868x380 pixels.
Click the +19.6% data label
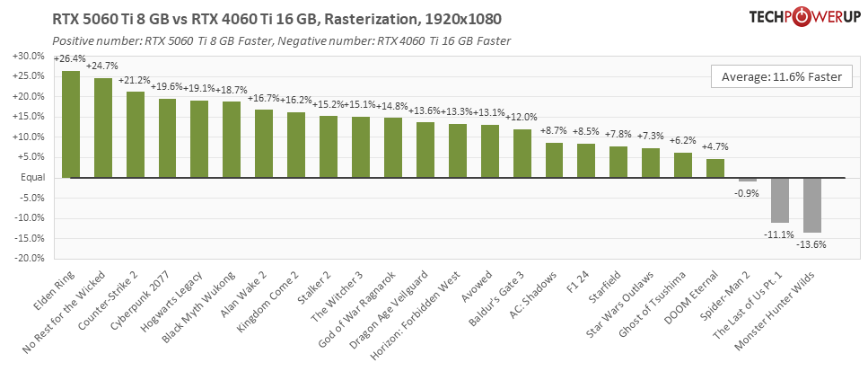167,87
